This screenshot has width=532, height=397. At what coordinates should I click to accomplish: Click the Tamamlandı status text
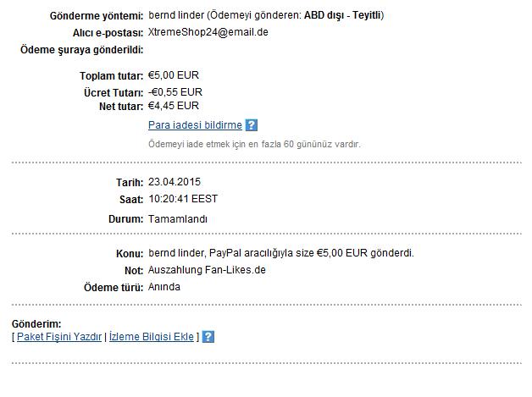[x=177, y=219]
